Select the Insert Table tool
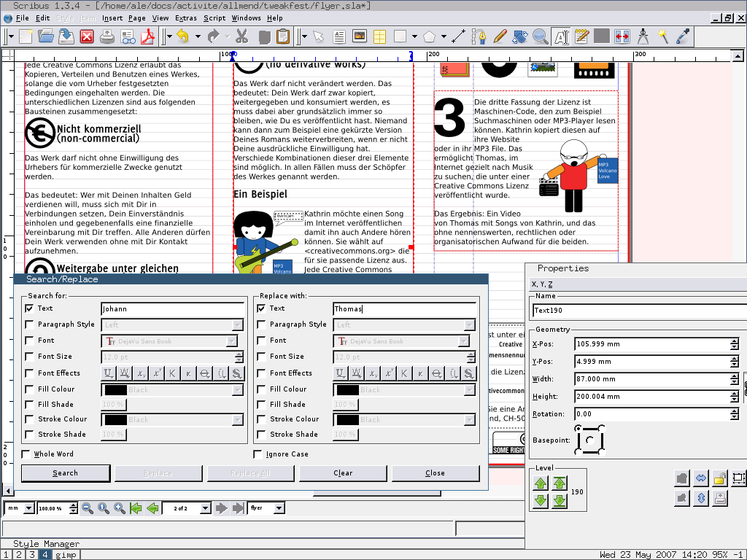The image size is (747, 560). [x=379, y=36]
